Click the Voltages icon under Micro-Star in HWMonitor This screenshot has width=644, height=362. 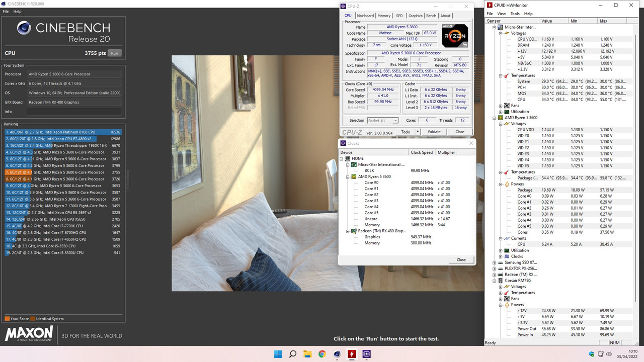507,33
